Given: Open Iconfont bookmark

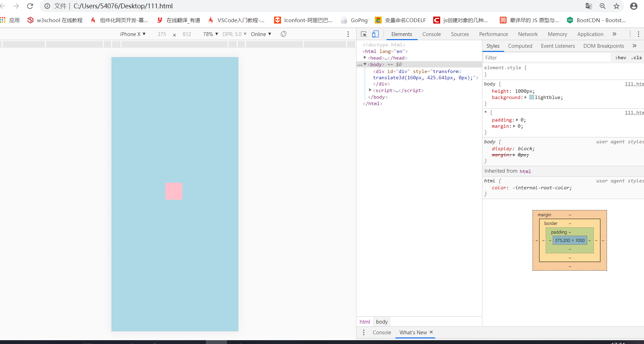Looking at the screenshot, I should (303, 20).
